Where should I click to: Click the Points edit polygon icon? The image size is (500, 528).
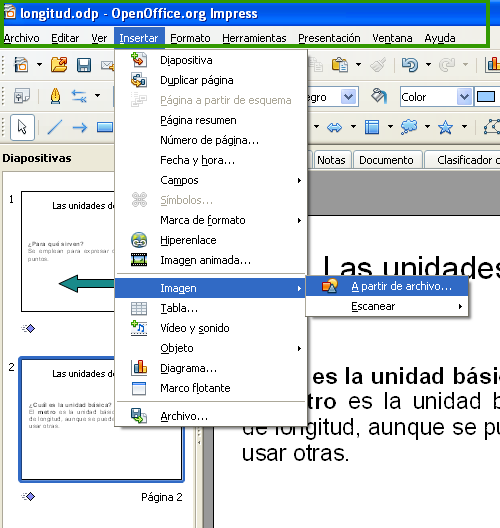pyautogui.click(x=492, y=127)
